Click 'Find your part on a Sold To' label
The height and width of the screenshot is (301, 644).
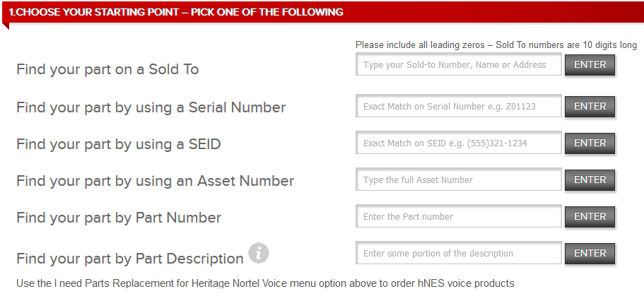coord(107,69)
